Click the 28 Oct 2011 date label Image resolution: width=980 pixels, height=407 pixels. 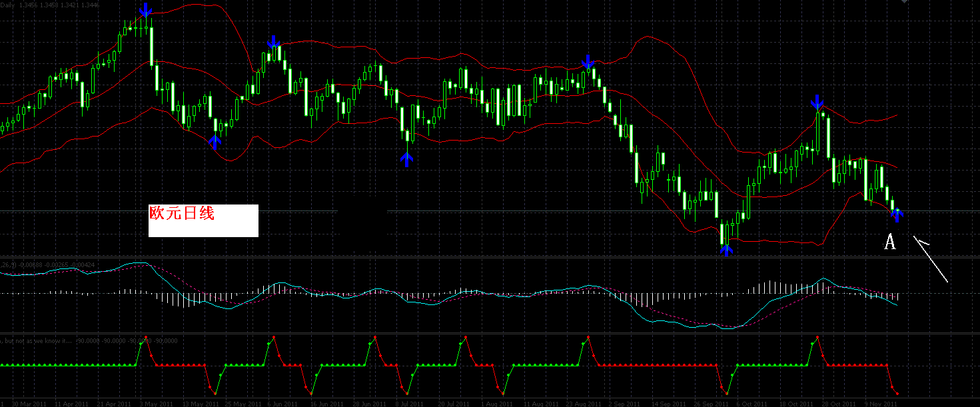pos(839,404)
